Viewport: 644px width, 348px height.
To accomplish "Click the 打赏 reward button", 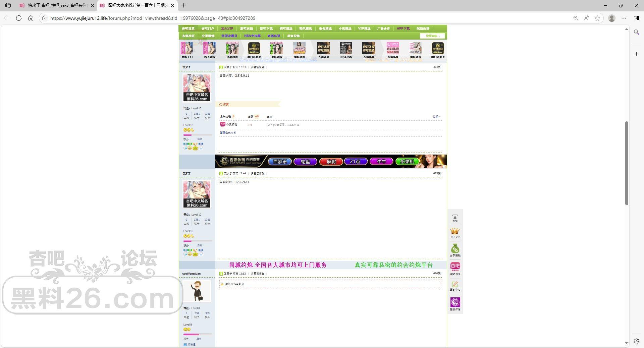I will point(224,105).
